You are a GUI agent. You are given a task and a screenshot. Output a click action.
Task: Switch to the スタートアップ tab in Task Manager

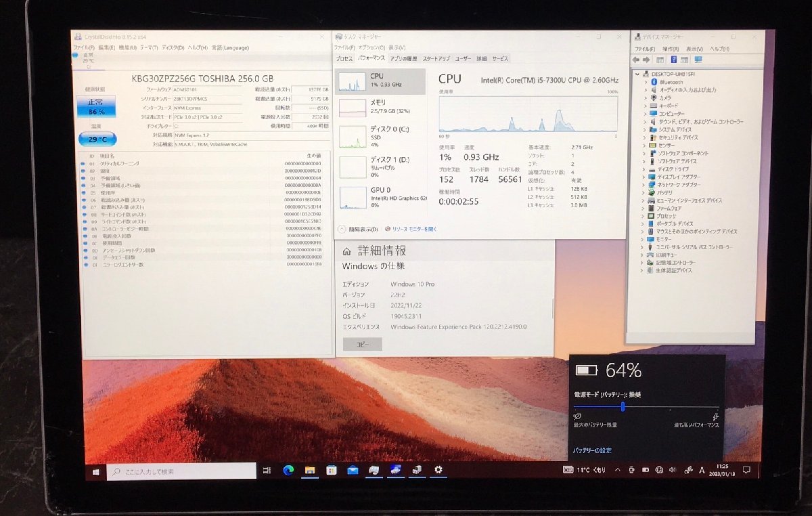pos(436,59)
